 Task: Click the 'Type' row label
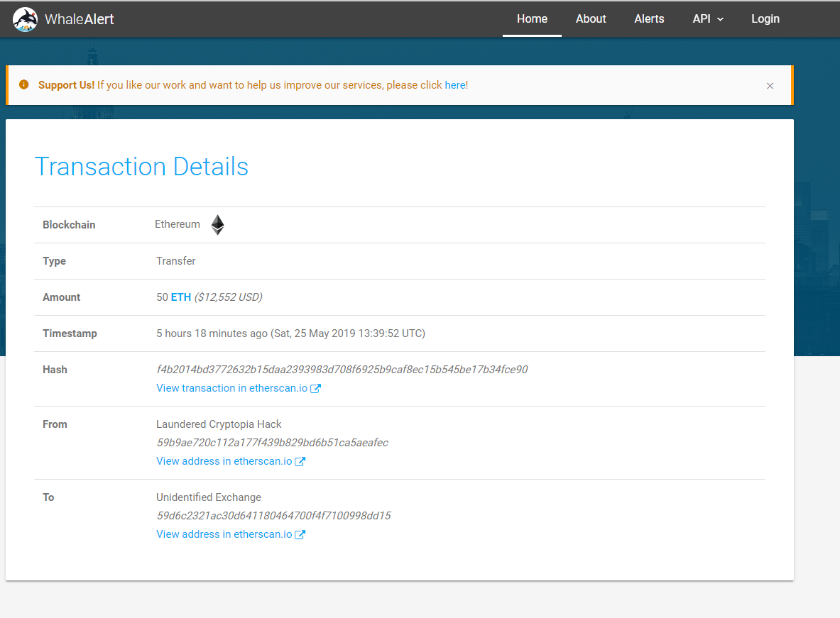pos(54,261)
